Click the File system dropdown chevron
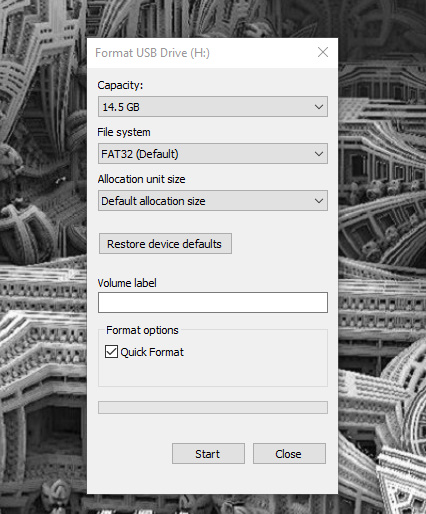The width and height of the screenshot is (426, 514). click(319, 154)
